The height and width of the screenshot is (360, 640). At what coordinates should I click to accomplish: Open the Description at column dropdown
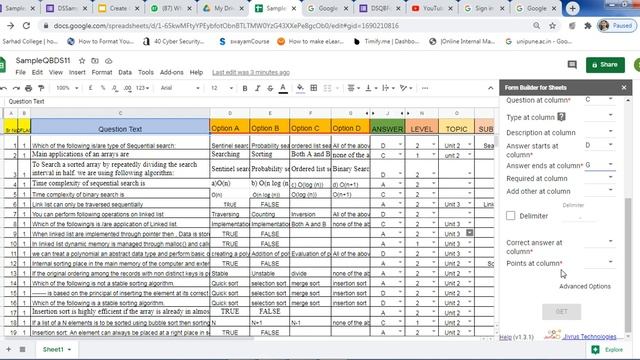[599, 131]
